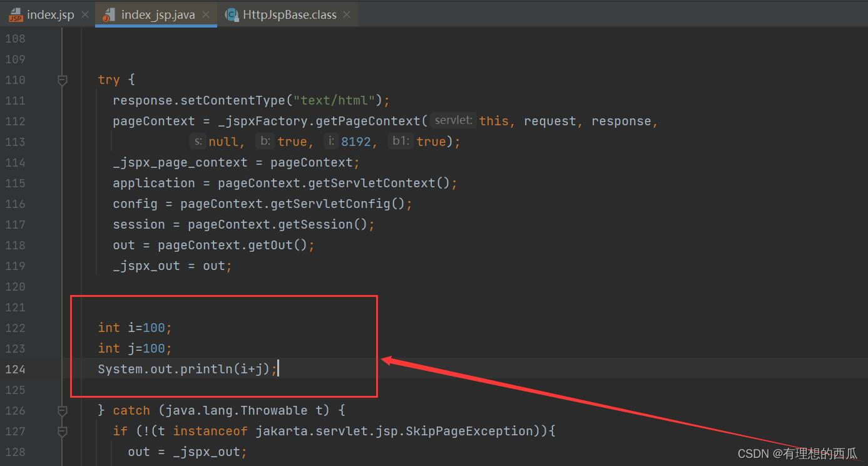Close the HttpJspBase.class tab
The width and height of the screenshot is (868, 466).
(x=347, y=14)
